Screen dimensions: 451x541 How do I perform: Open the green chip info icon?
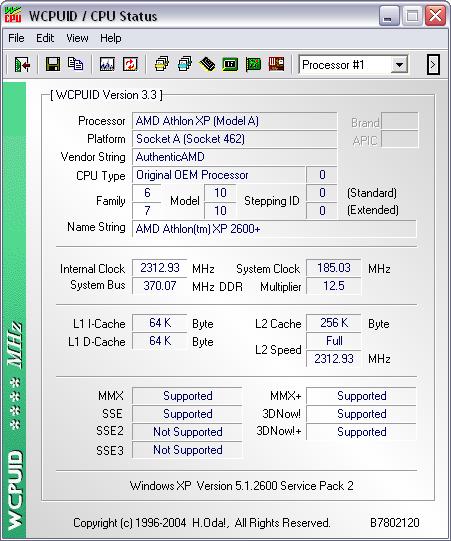click(230, 64)
